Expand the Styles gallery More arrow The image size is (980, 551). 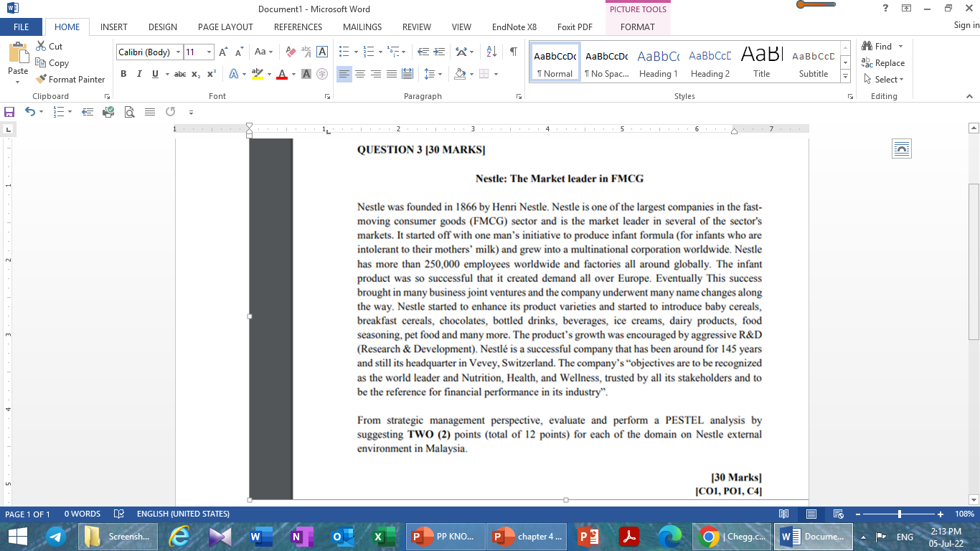click(x=845, y=76)
